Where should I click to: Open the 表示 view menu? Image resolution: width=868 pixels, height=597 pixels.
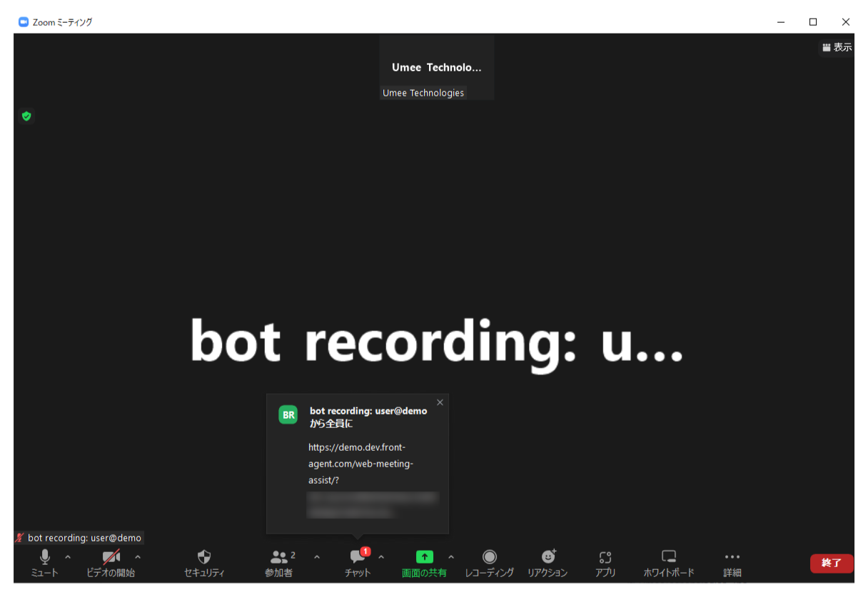pyautogui.click(x=837, y=47)
